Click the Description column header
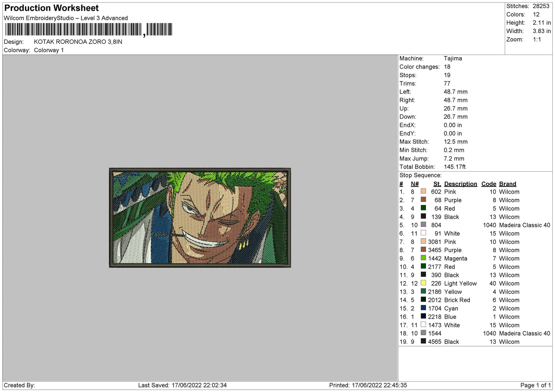555x392 pixels. pyautogui.click(x=460, y=184)
